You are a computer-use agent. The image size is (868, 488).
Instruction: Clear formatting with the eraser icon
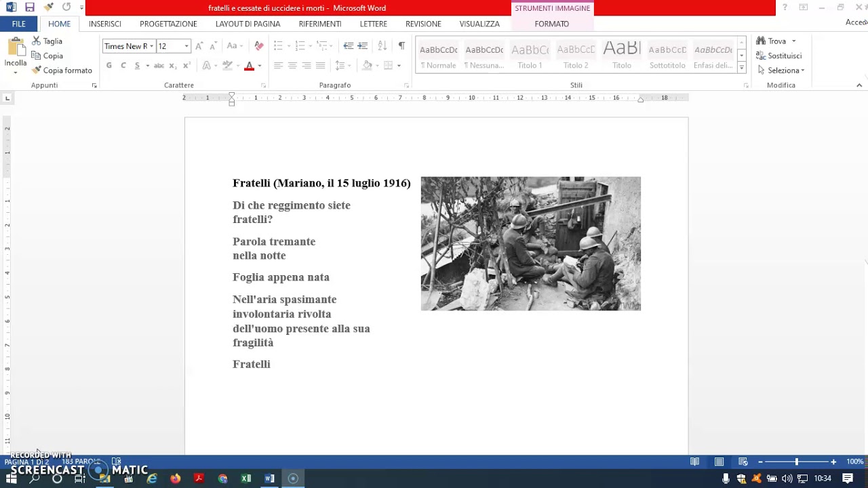coord(258,46)
